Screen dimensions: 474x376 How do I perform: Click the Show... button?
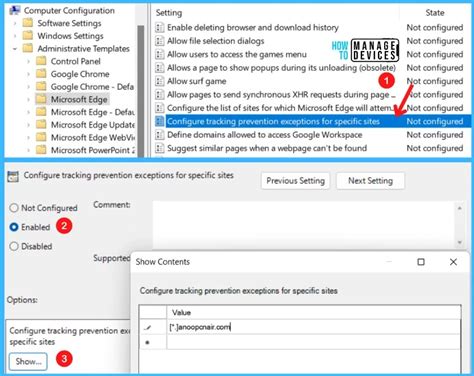28,361
